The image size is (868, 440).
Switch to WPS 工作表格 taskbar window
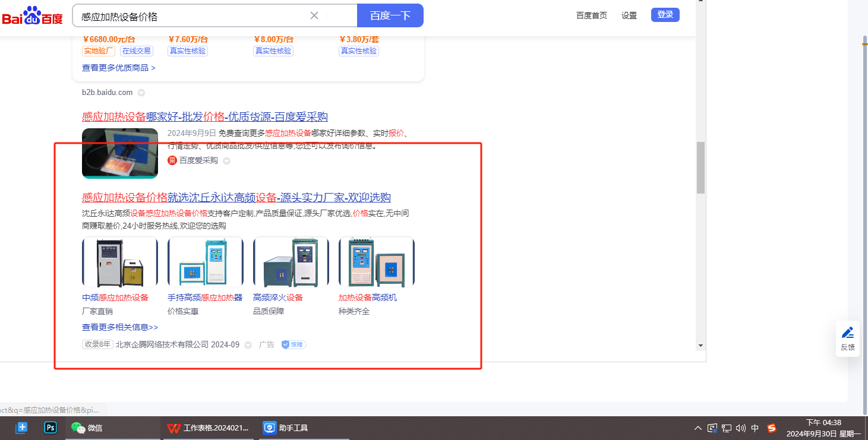point(209,428)
